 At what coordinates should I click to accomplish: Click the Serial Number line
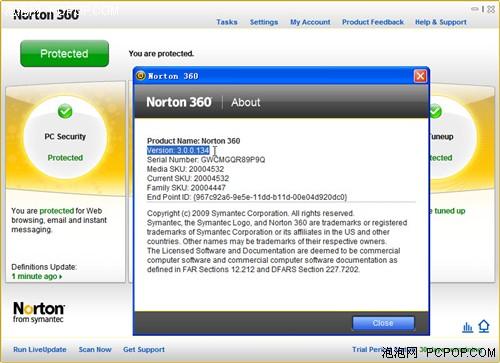[206, 160]
